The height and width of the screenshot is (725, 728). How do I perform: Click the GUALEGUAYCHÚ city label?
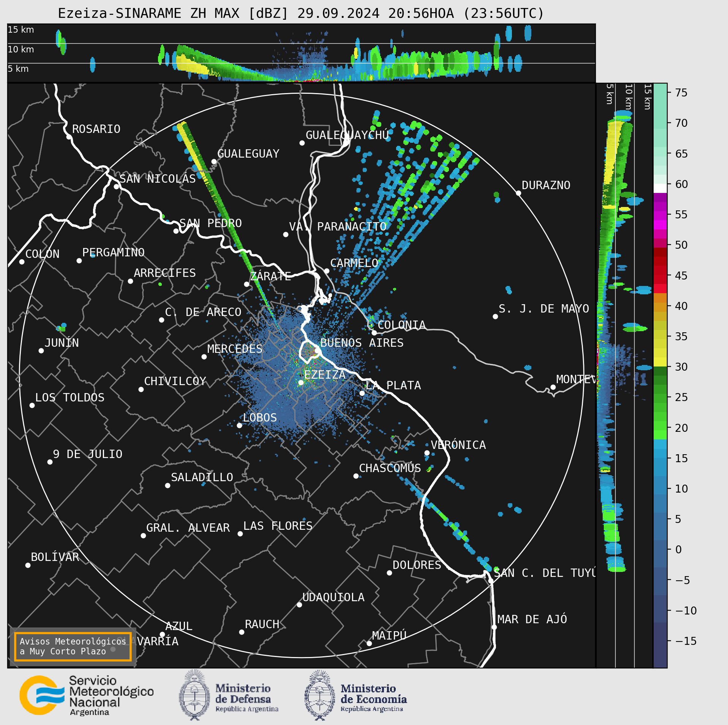click(347, 135)
